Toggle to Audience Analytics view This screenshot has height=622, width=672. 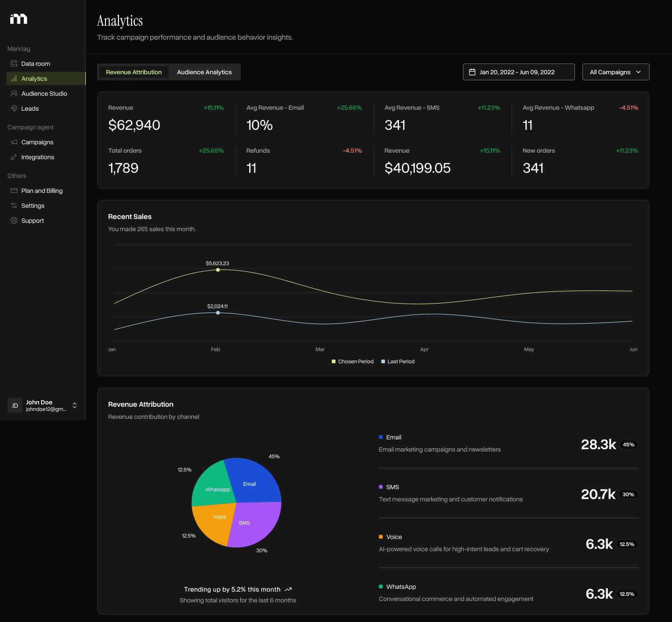click(x=204, y=72)
